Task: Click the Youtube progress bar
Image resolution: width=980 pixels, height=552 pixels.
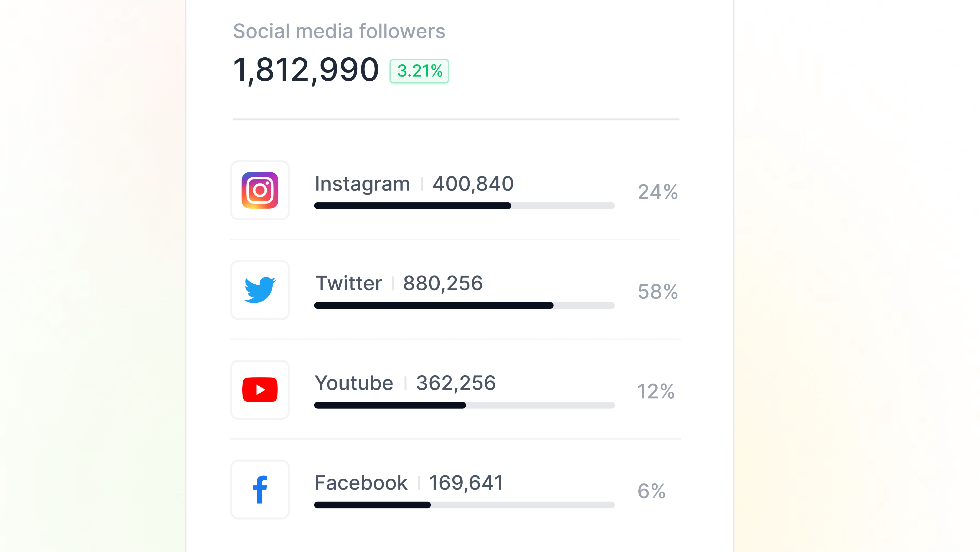Action: (464, 405)
